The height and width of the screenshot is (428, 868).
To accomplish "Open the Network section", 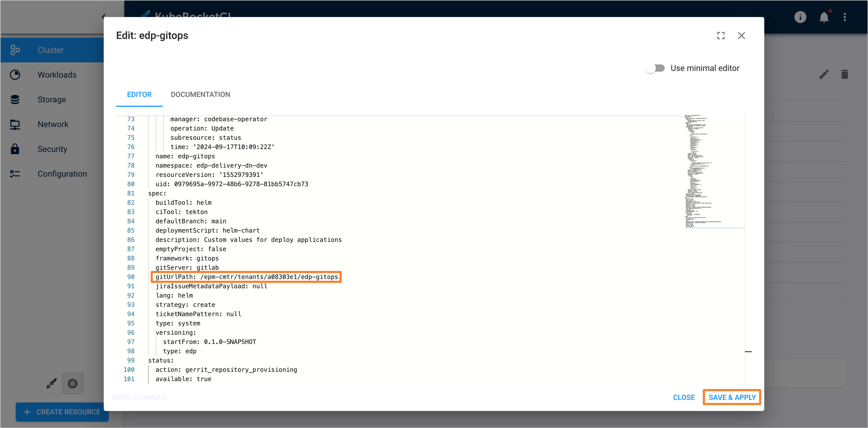I will click(x=53, y=124).
